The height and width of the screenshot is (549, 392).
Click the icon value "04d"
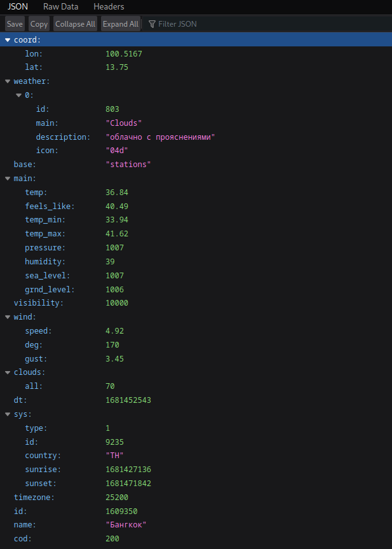[x=117, y=151]
